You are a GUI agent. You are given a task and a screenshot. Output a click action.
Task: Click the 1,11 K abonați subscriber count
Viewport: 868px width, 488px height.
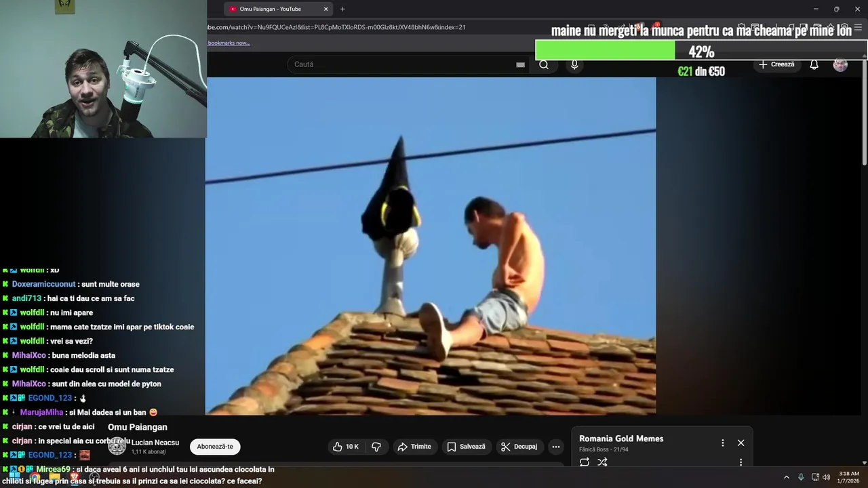[x=149, y=451]
